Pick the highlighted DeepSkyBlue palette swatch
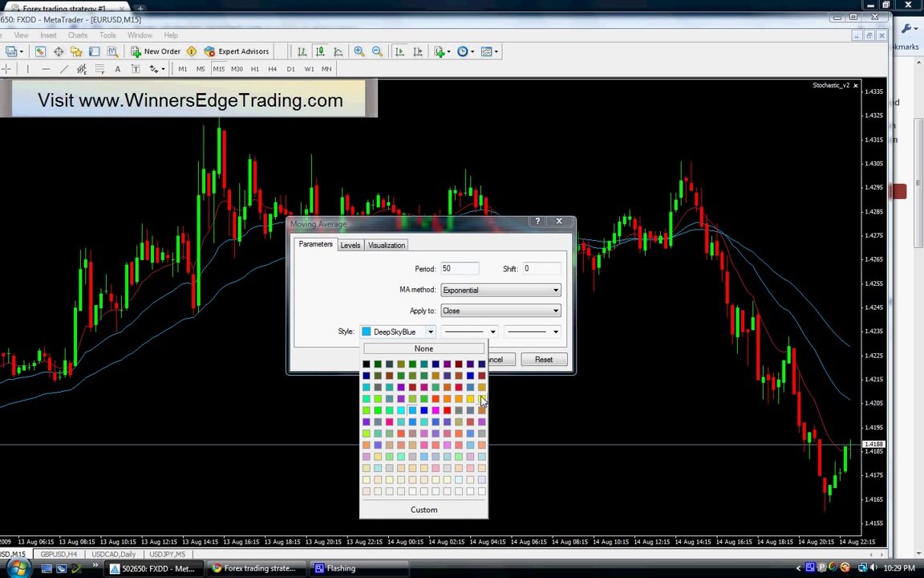 pyautogui.click(x=412, y=410)
